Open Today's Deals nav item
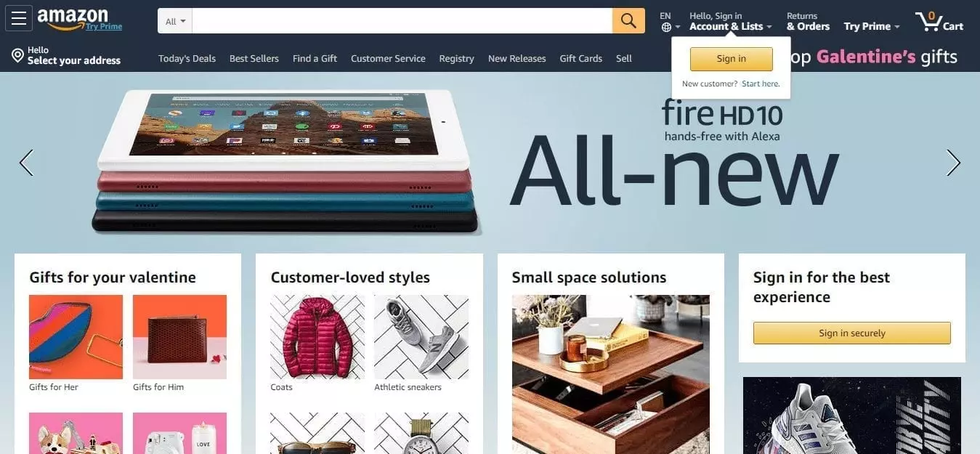Viewport: 980px width, 454px height. click(x=187, y=59)
